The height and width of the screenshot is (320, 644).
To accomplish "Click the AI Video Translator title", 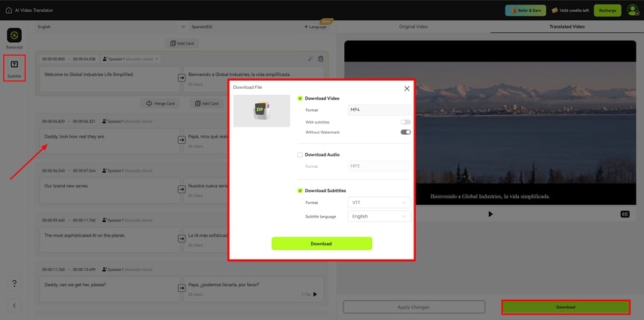I will pos(34,11).
